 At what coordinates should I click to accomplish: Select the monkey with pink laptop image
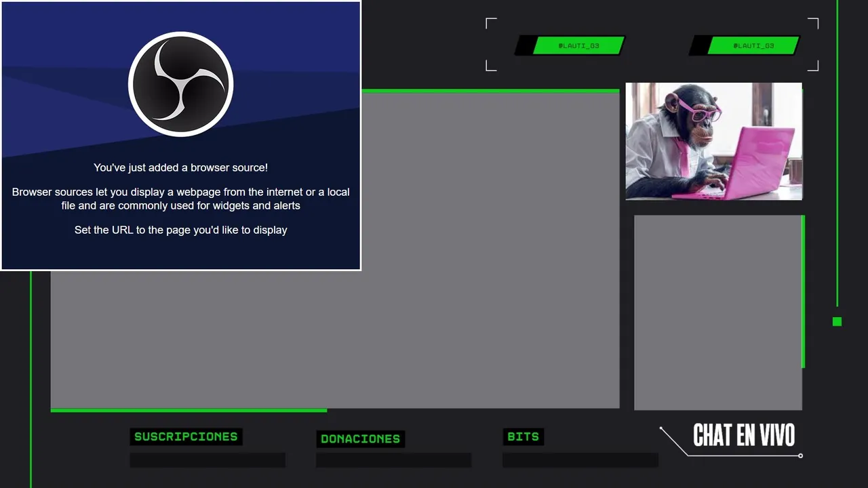(713, 141)
